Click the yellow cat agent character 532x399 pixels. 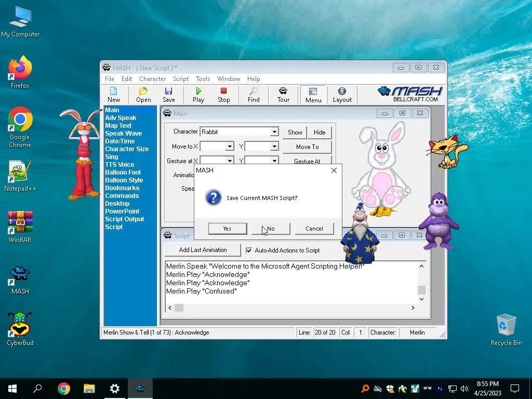(x=447, y=151)
